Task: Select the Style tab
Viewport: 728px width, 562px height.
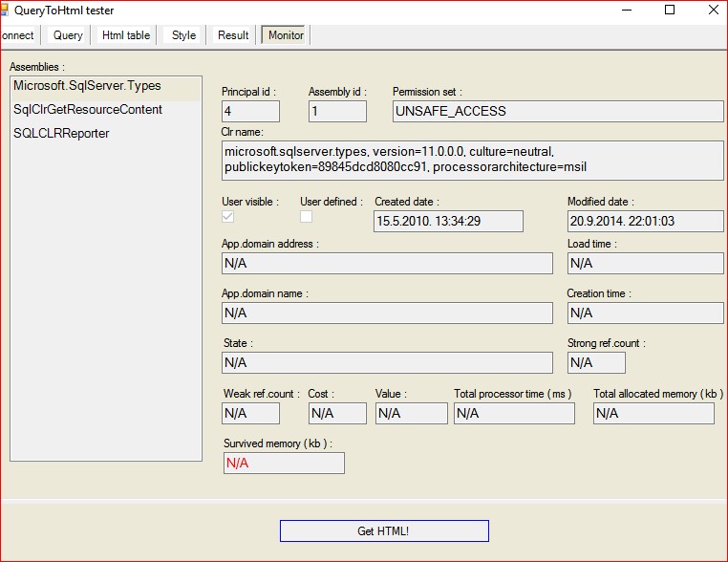Action: coord(183,35)
